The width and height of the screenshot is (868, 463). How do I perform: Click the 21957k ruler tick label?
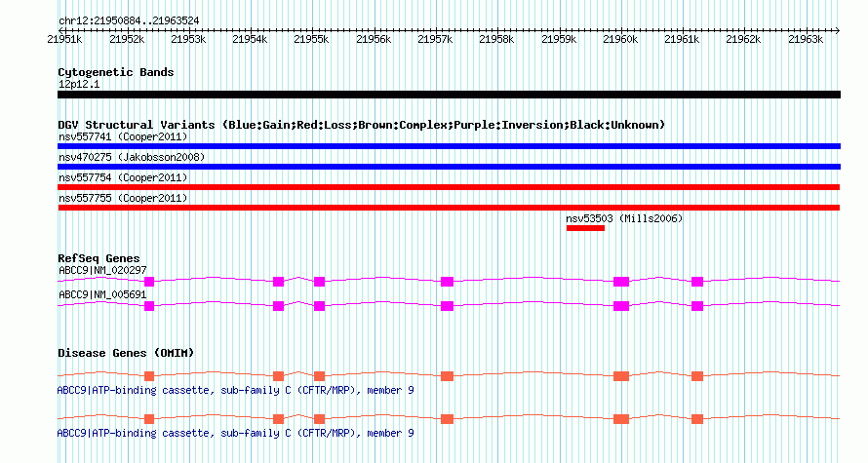(x=435, y=39)
